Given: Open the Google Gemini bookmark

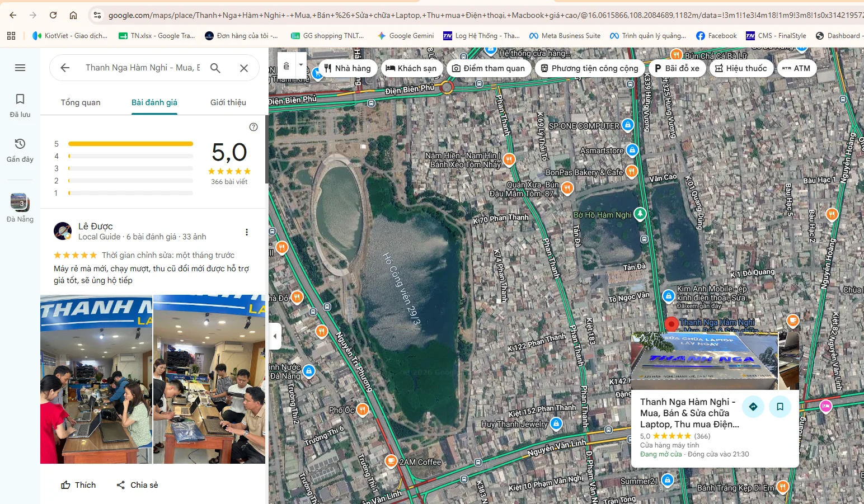Looking at the screenshot, I should coord(406,36).
